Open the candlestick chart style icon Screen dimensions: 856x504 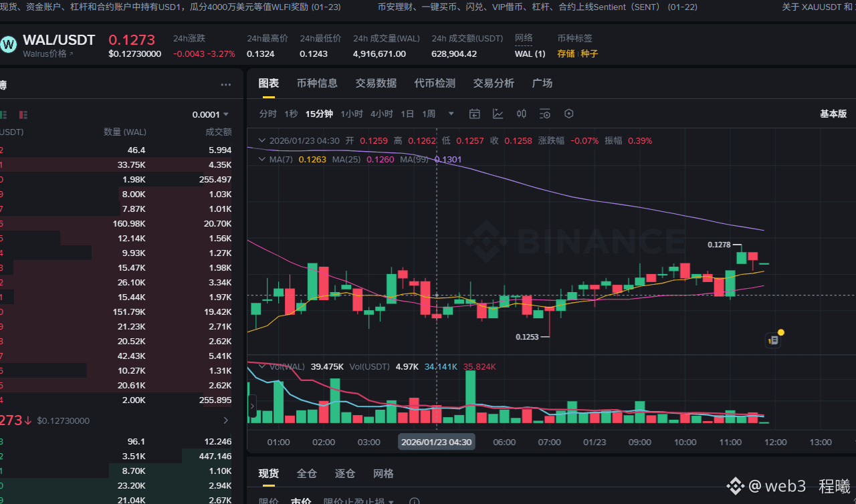click(x=522, y=114)
